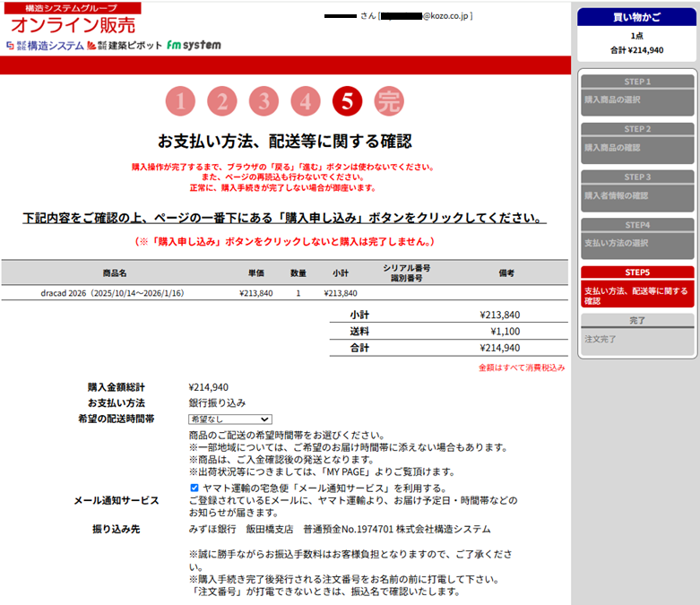Select STEP5 支払い方法、配送等に関する確認 in sidebar

click(636, 290)
